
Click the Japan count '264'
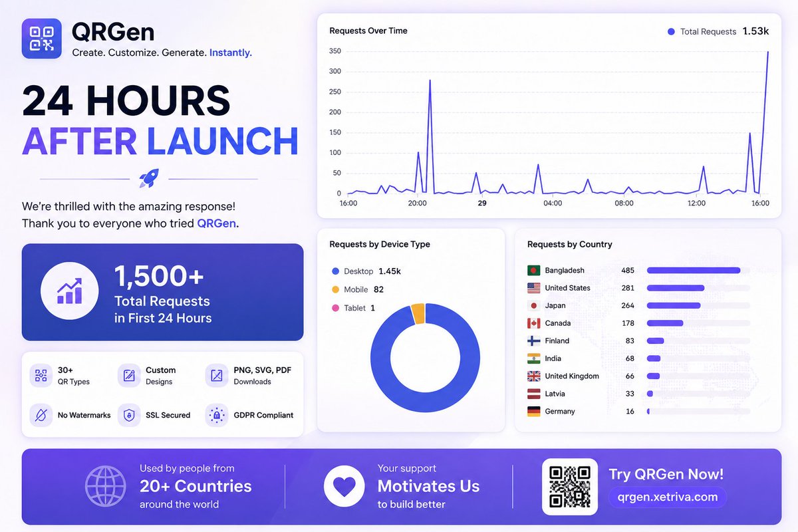point(628,306)
